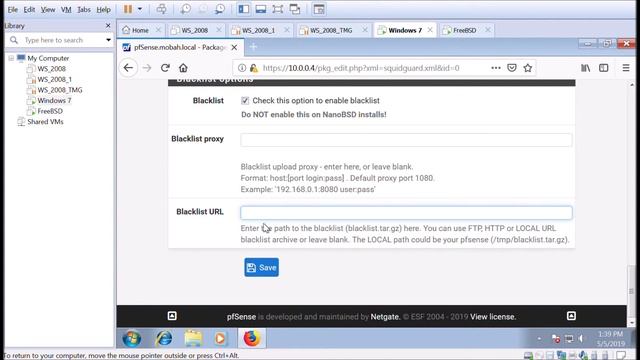
Task: Open Internet Explorer from taskbar
Action: [164, 338]
